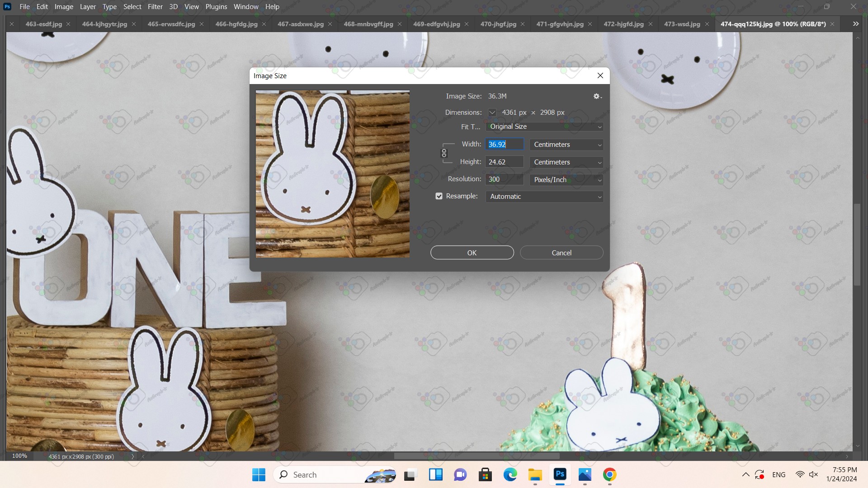Image resolution: width=868 pixels, height=488 pixels.
Task: Show hidden system tray icons
Action: tap(746, 474)
